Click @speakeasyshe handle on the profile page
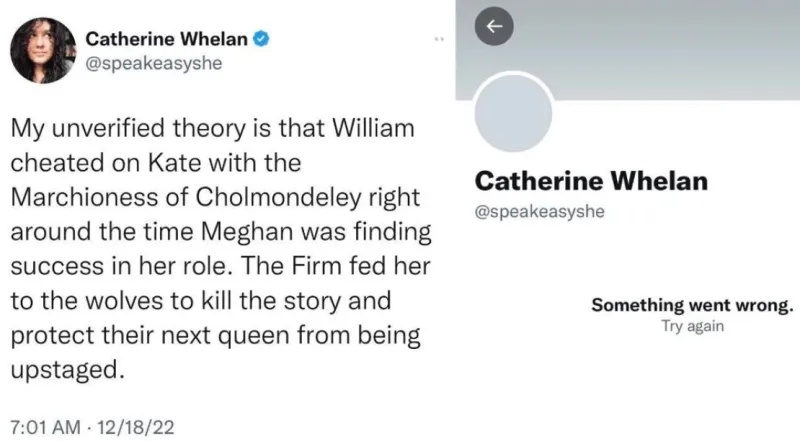 [x=540, y=211]
